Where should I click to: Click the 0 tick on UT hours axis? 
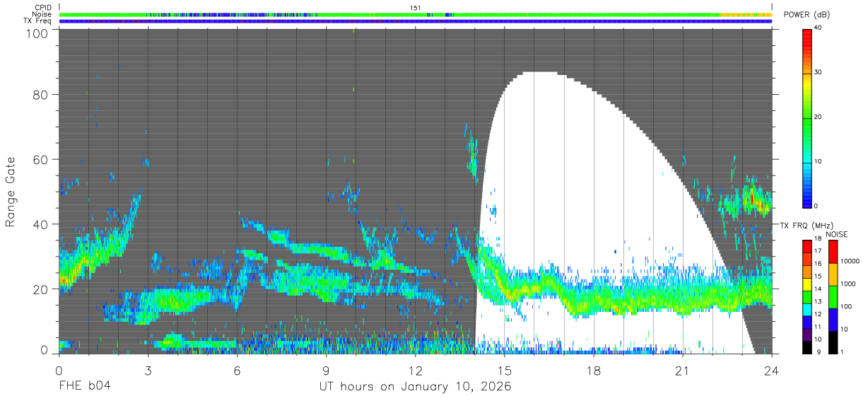[x=59, y=370]
